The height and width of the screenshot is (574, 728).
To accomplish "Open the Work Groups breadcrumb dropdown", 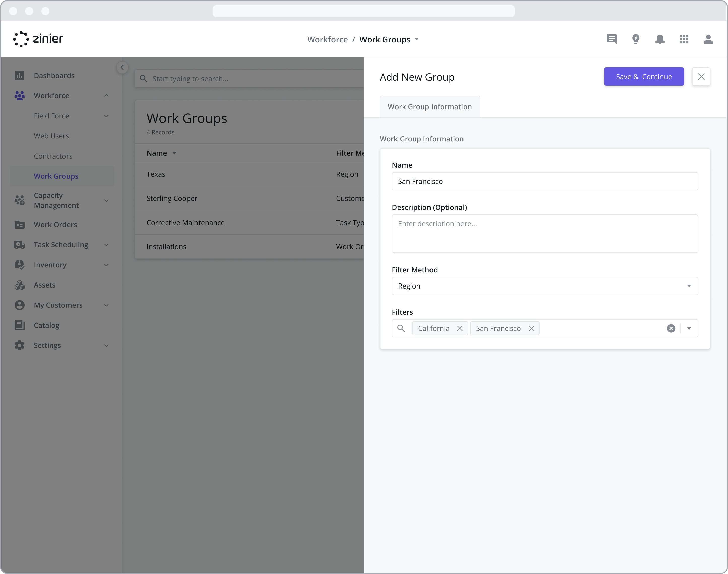I will point(417,40).
